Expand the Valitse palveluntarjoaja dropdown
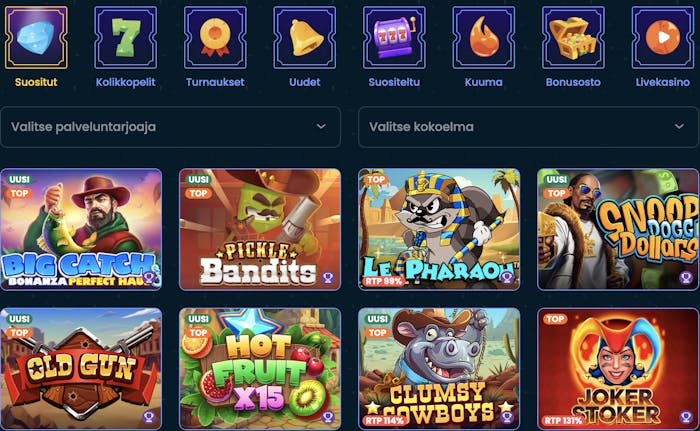700x431 pixels. [171, 127]
